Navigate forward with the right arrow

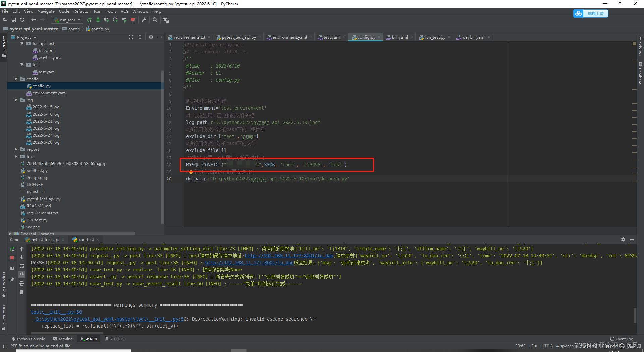pos(42,20)
